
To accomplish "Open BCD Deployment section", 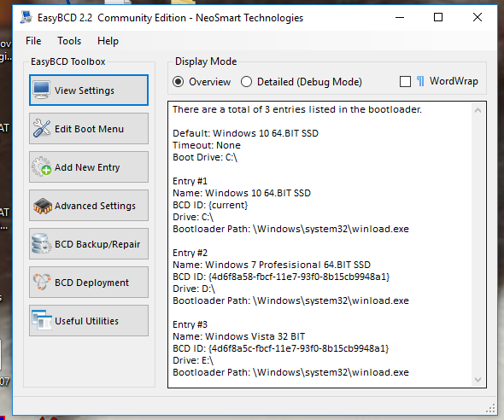I will tap(89, 283).
